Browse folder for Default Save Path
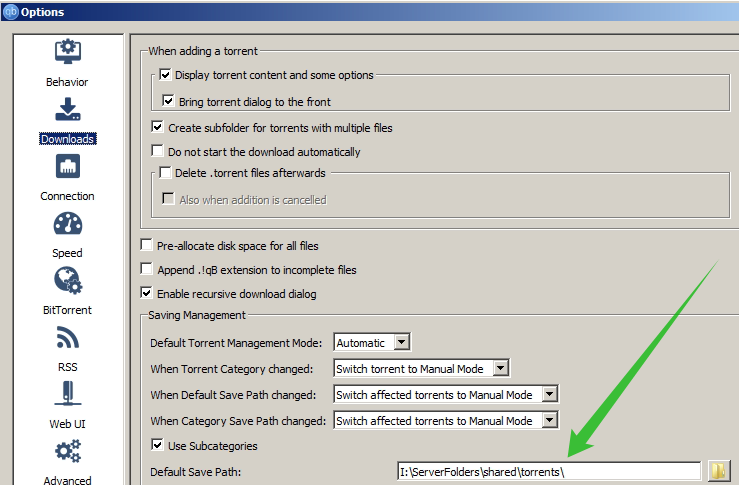 point(719,471)
